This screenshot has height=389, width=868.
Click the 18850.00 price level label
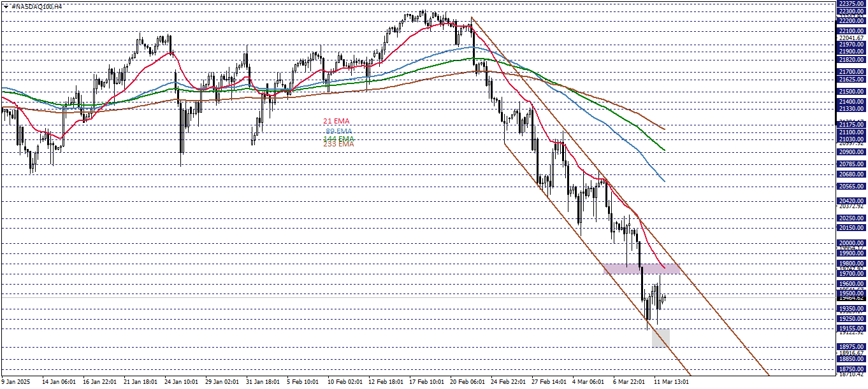tap(851, 359)
